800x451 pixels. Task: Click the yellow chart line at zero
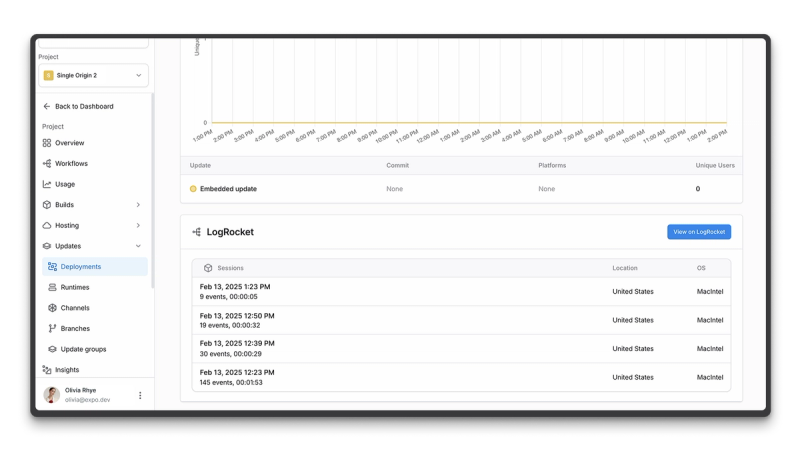(469, 122)
